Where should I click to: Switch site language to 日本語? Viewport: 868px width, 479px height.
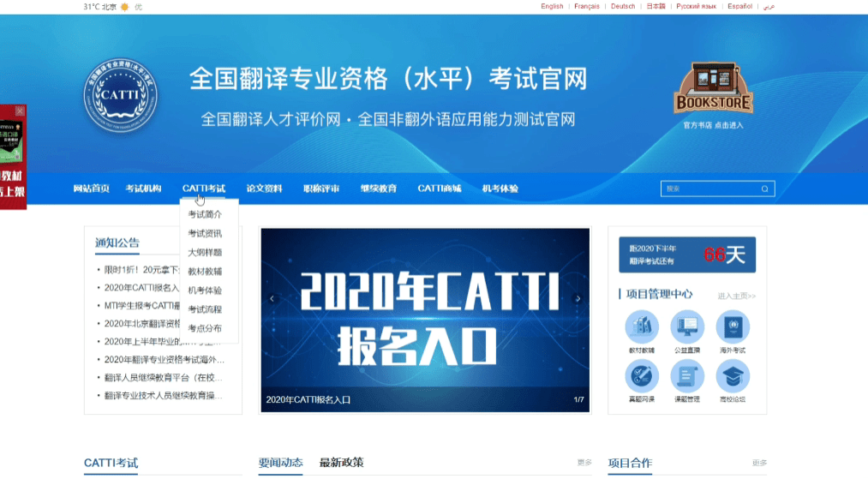pyautogui.click(x=656, y=7)
